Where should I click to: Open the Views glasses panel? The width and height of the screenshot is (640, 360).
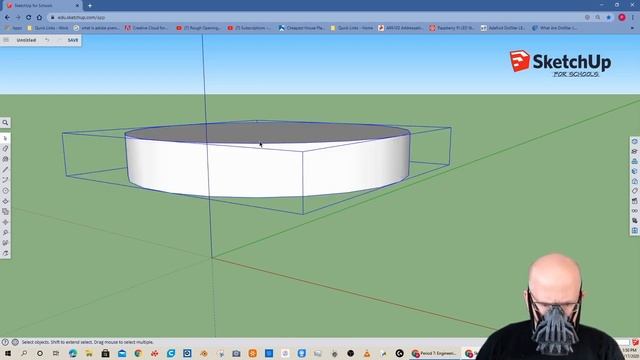click(635, 211)
